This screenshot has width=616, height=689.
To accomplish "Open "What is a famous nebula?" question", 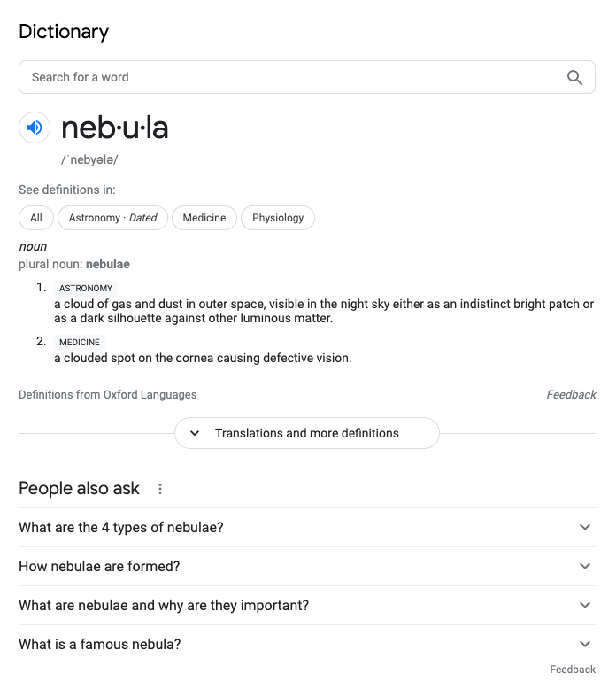I will (307, 644).
